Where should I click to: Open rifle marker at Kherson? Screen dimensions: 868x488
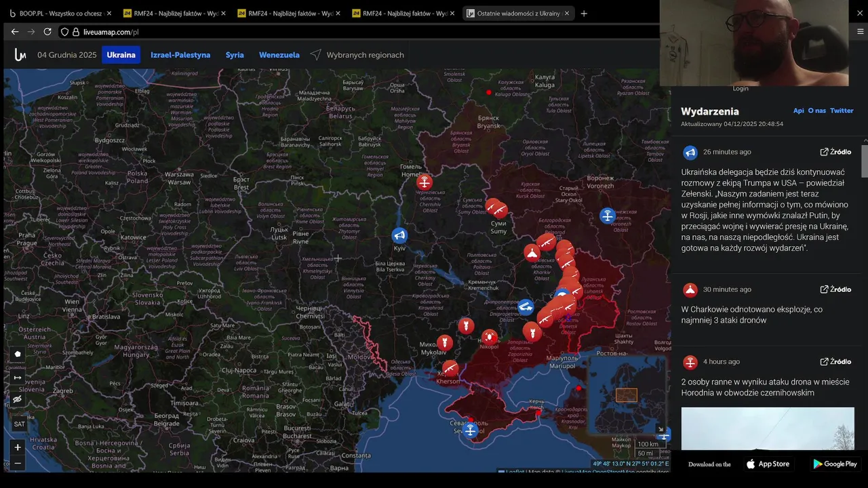pyautogui.click(x=450, y=369)
